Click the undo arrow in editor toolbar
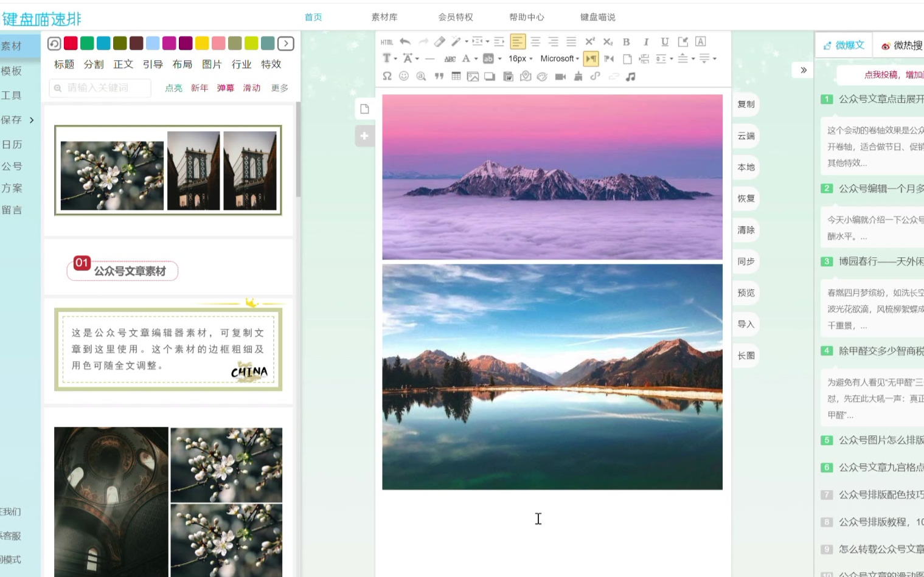Image resolution: width=924 pixels, height=577 pixels. pyautogui.click(x=405, y=41)
